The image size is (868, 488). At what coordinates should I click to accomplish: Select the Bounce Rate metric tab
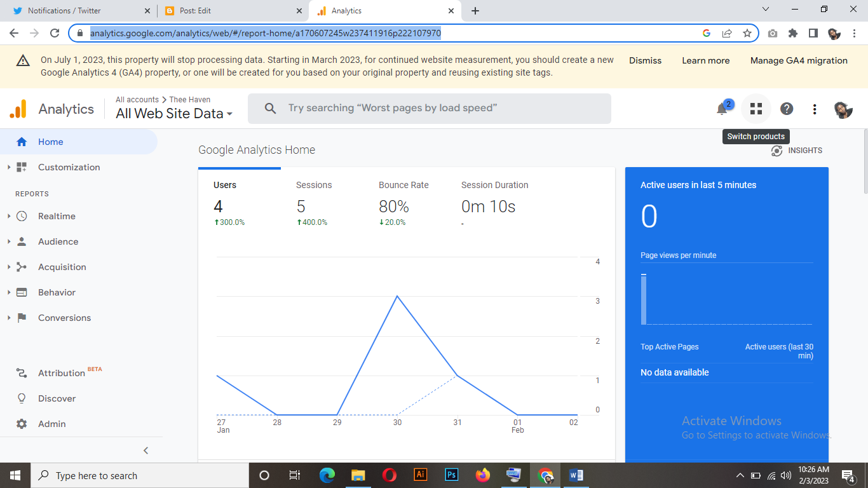point(405,203)
